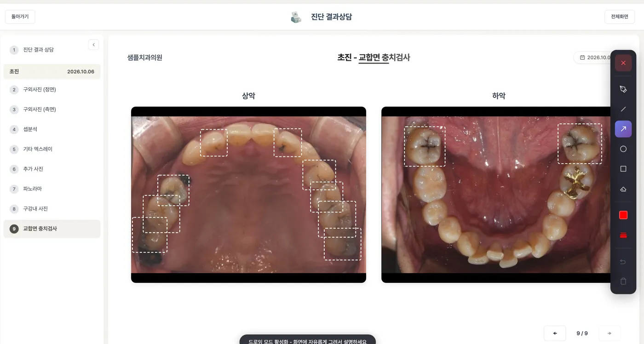This screenshot has height=344, width=644.
Task: Select the arrow drawing tool
Action: (623, 129)
